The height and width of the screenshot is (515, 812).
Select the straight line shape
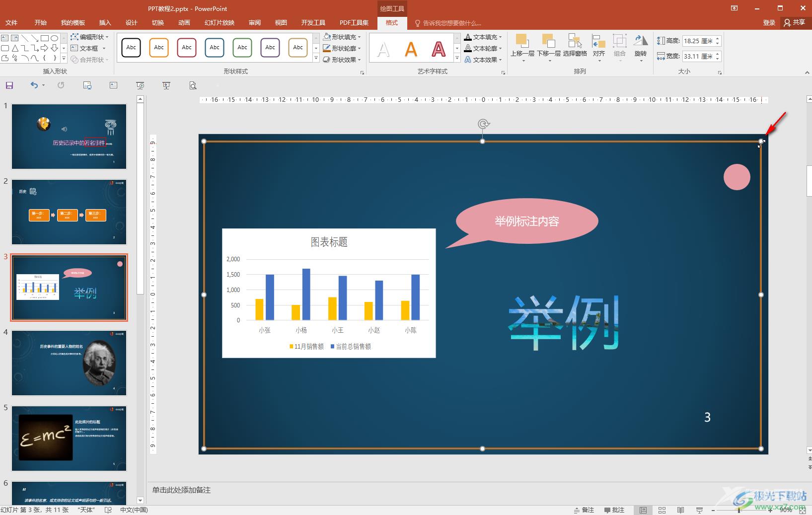point(25,38)
